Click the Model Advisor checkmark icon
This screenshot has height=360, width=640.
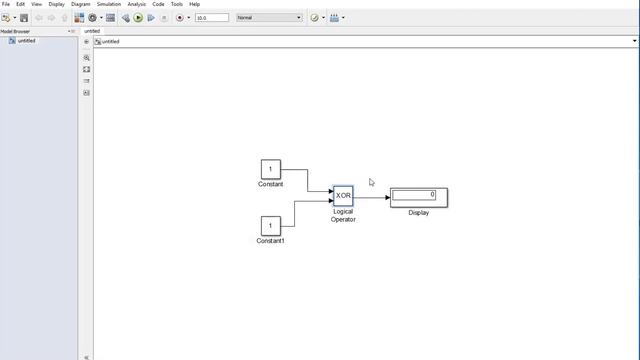click(314, 18)
